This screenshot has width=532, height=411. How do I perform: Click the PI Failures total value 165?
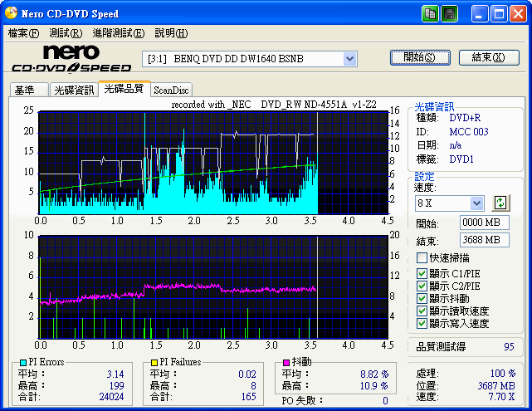248,397
